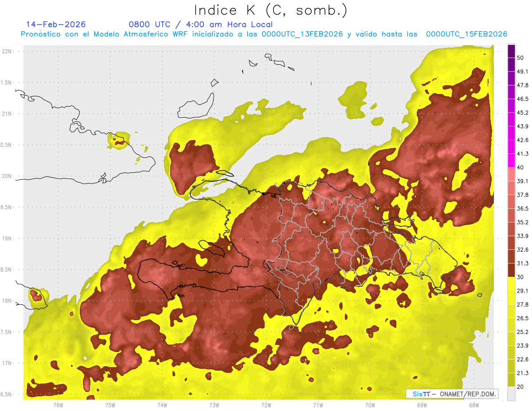Click the '20N' latitude label
Image resolution: width=532 pixels, height=411 pixels.
(7, 176)
